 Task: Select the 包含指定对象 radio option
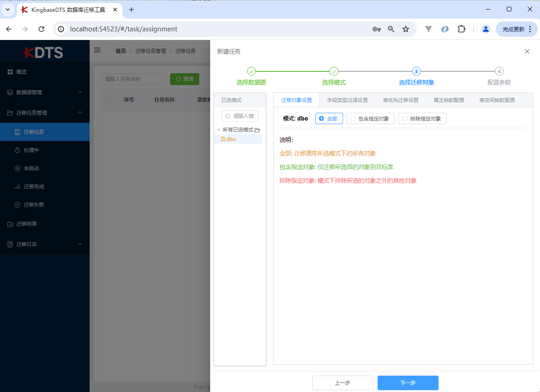click(x=370, y=119)
